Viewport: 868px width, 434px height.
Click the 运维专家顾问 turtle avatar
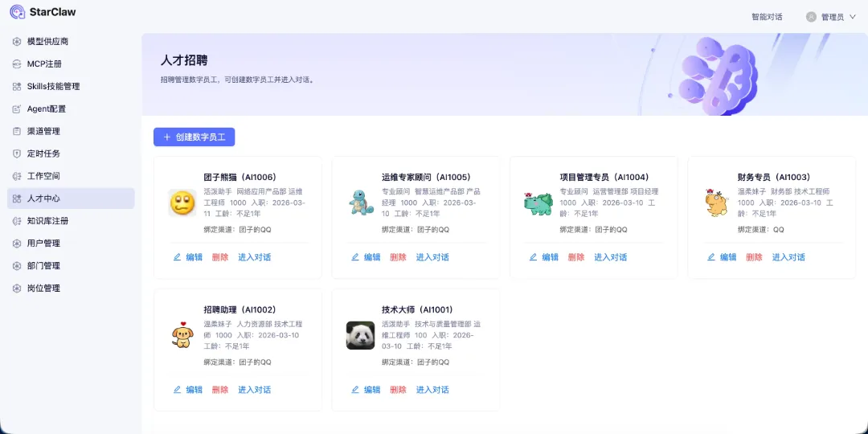pyautogui.click(x=360, y=203)
